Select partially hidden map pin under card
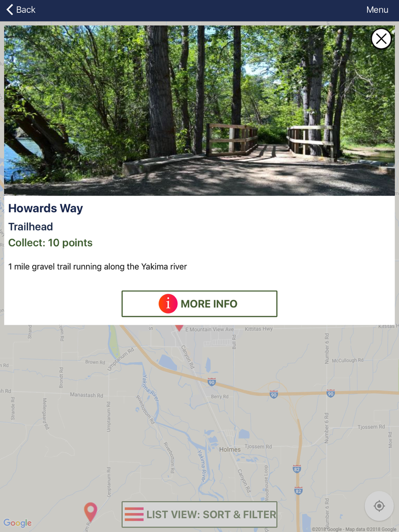This screenshot has height=532, width=399. pyautogui.click(x=180, y=327)
